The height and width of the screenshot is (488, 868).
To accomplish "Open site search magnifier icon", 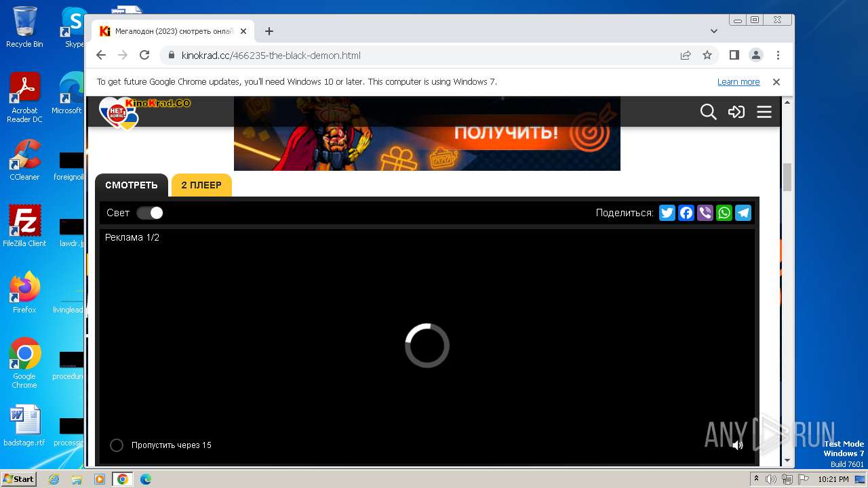I will click(708, 112).
